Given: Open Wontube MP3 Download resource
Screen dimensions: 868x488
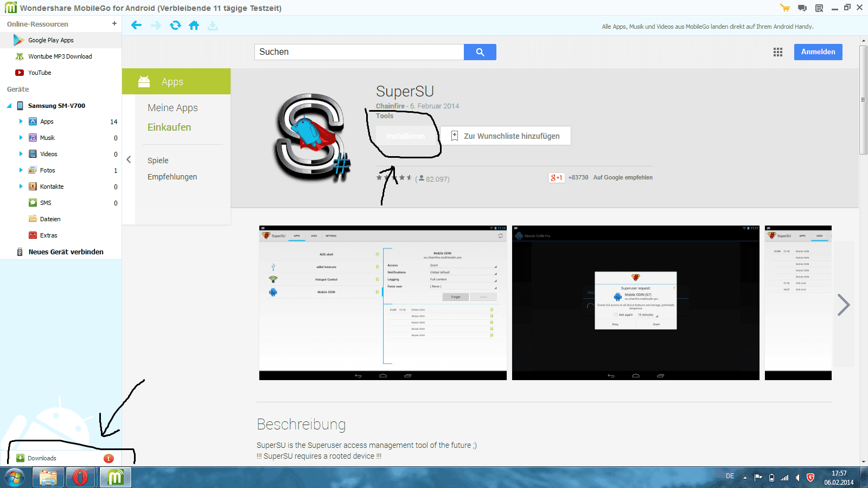Looking at the screenshot, I should pyautogui.click(x=61, y=56).
